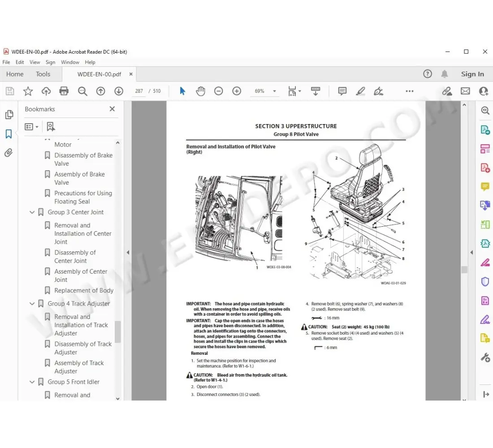This screenshot has height=448, width=493.
Task: Open the Organize Pages tool
Action: tap(485, 148)
